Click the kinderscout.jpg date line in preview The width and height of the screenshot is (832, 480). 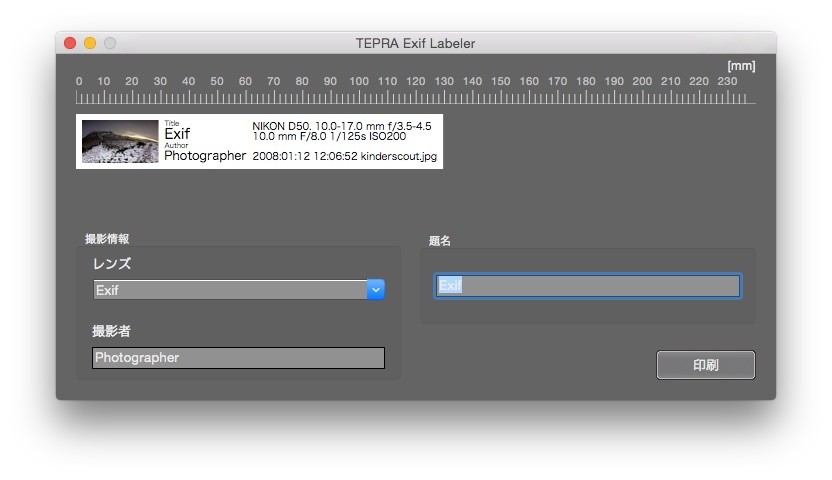point(344,157)
